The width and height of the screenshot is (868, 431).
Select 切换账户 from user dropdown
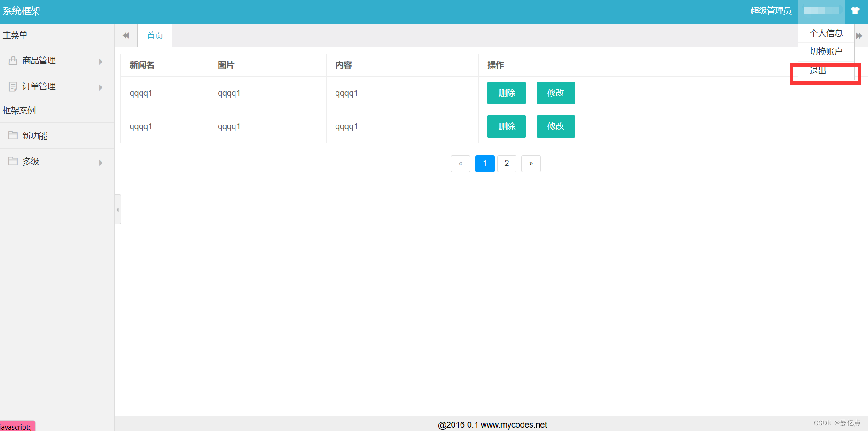click(x=826, y=52)
